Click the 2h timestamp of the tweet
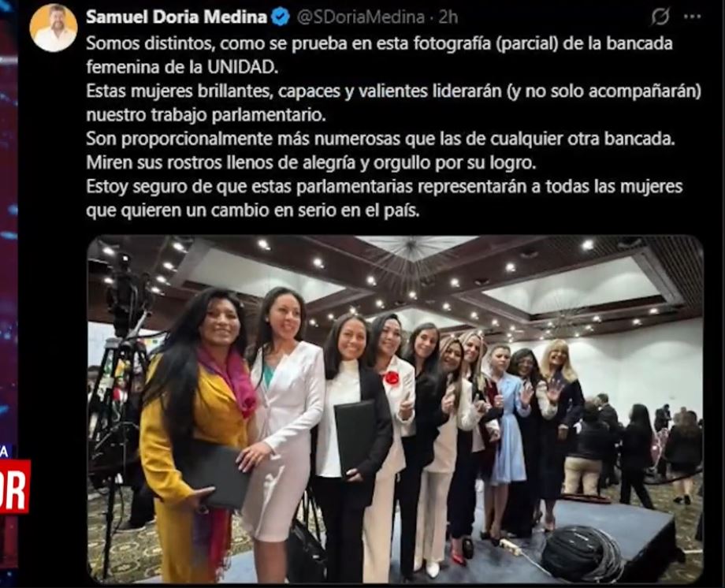The height and width of the screenshot is (588, 725). click(448, 17)
